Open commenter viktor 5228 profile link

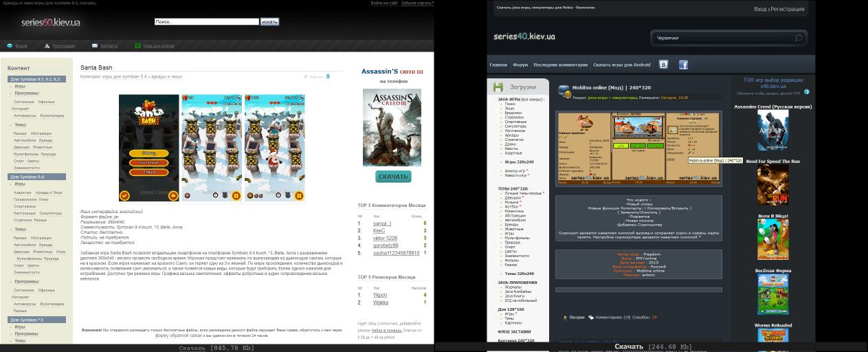pos(385,239)
